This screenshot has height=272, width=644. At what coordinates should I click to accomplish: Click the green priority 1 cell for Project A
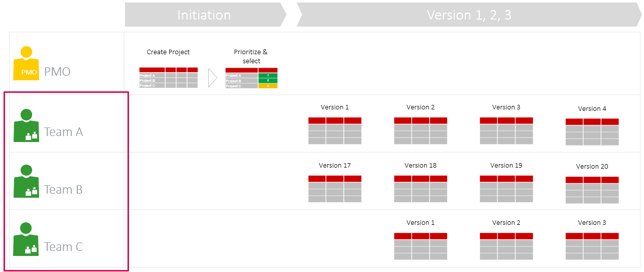[268, 75]
